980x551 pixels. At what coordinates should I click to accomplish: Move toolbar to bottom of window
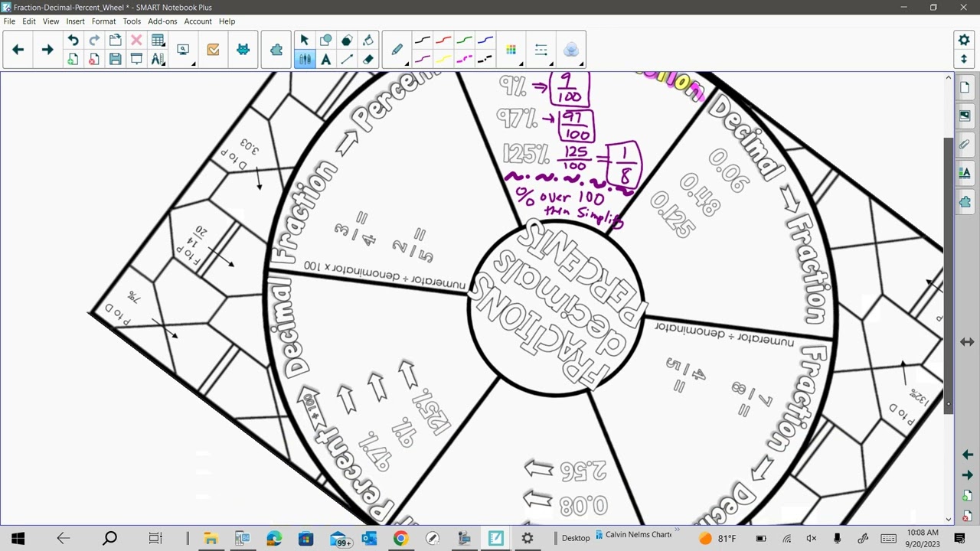point(964,59)
